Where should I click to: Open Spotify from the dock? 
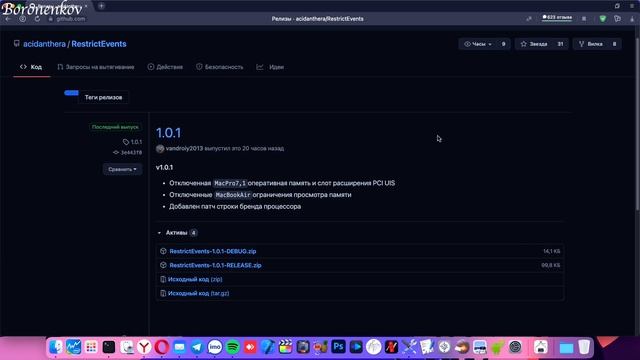pos(232,347)
